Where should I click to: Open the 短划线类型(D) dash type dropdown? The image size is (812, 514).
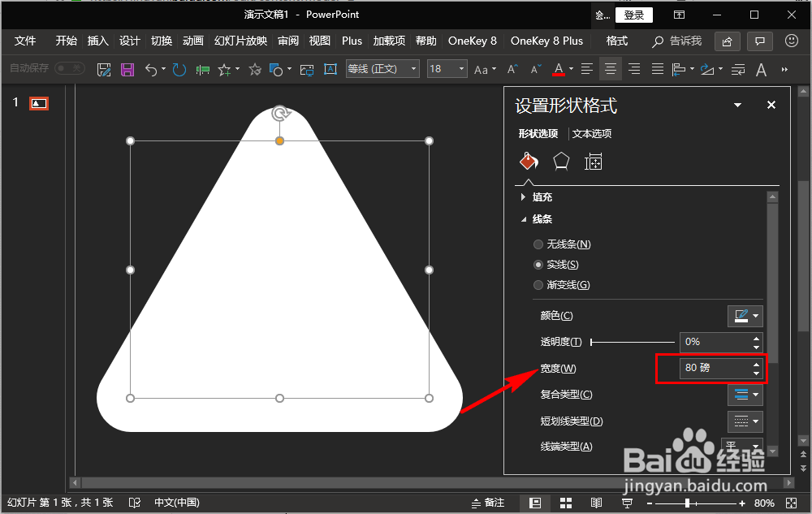coord(745,421)
